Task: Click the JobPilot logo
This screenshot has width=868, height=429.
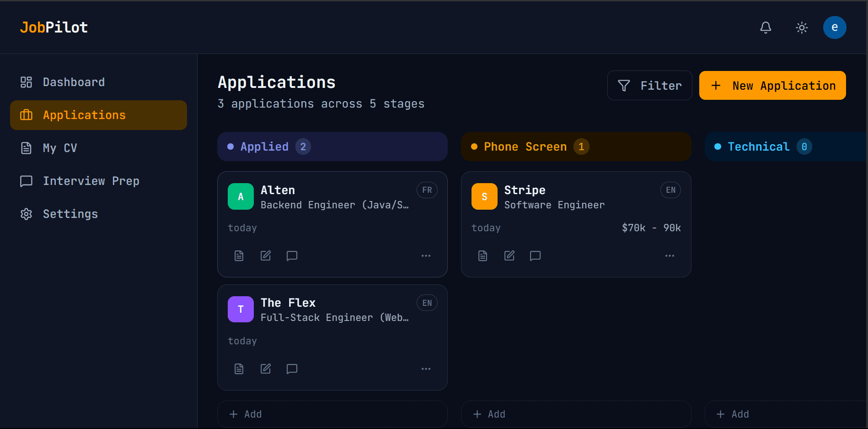Action: (54, 27)
